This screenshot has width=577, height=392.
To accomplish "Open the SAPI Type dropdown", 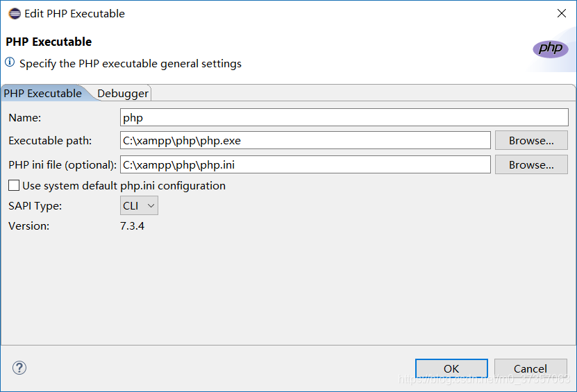I will click(139, 205).
